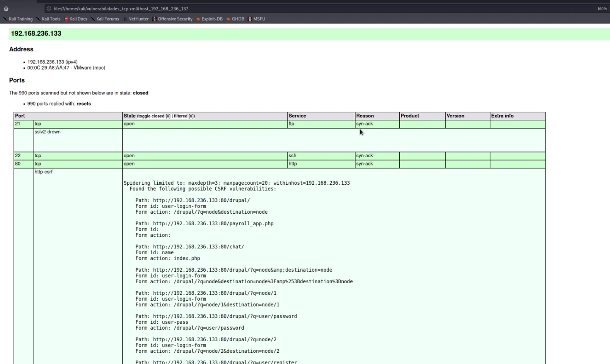Image resolution: width=610 pixels, height=364 pixels.
Task: Open the MSFU bookmark
Action: click(x=256, y=19)
